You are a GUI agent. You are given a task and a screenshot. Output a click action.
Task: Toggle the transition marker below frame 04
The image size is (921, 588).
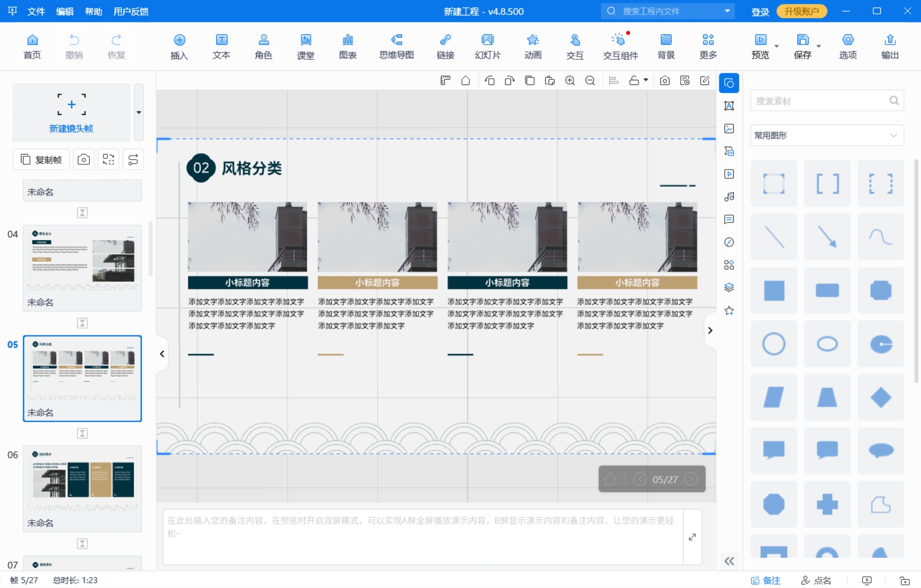(x=82, y=323)
